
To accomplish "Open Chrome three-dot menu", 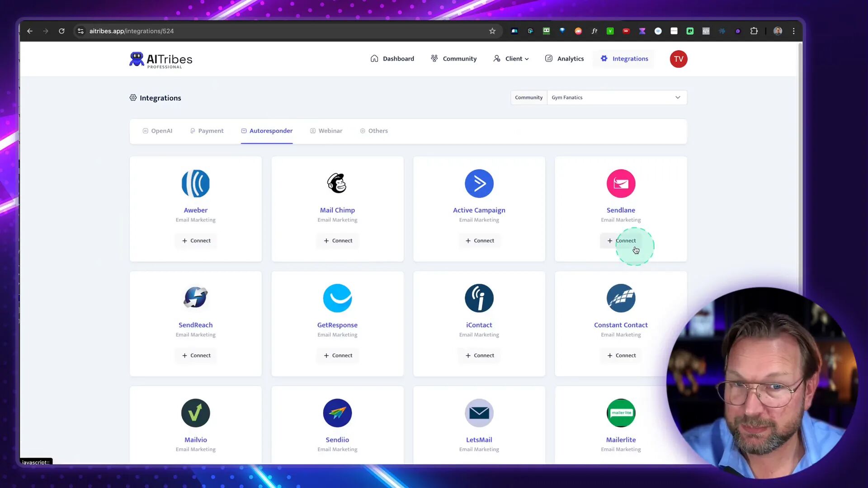I will [793, 31].
